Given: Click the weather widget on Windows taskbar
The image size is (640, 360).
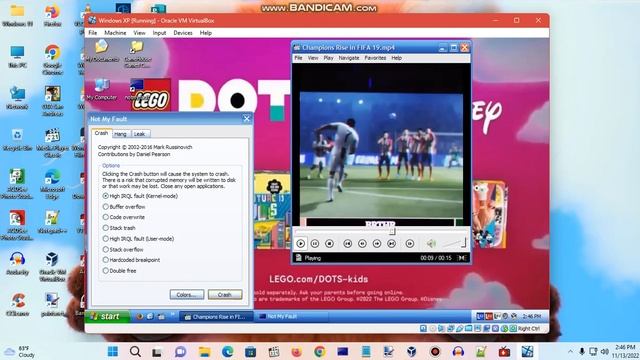Looking at the screenshot, I should click(19, 351).
